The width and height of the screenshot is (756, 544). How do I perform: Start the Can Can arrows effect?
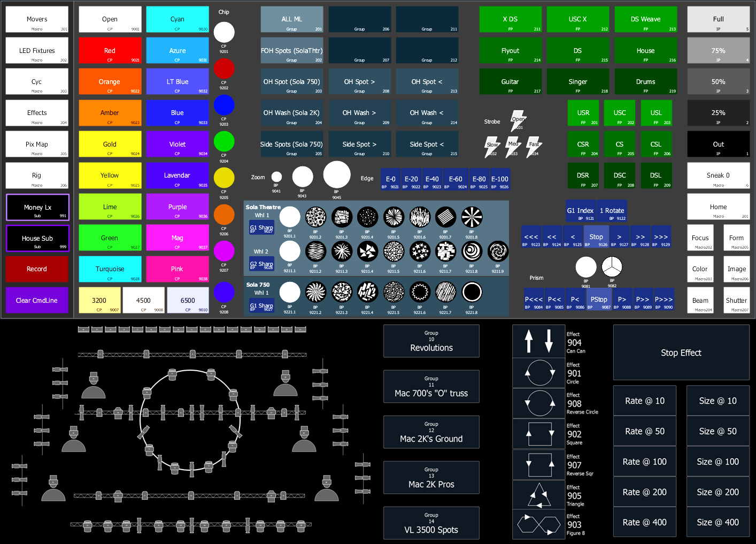coord(539,341)
